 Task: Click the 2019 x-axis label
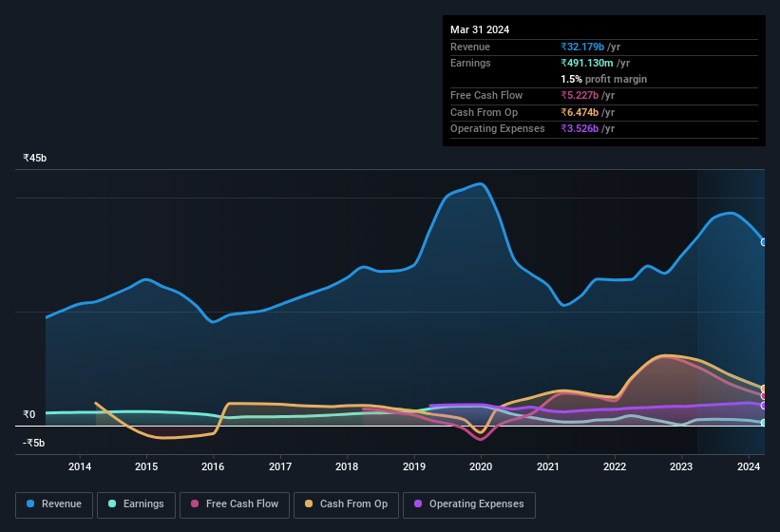pos(414,466)
